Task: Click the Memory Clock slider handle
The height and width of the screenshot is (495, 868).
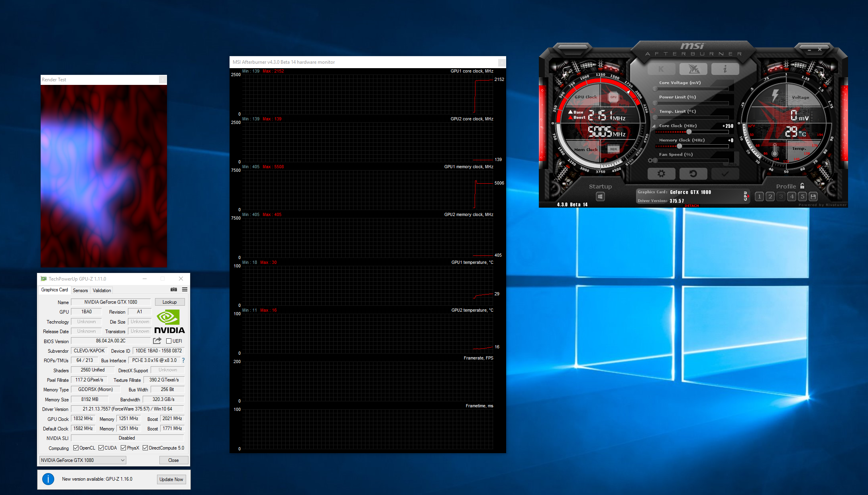Action: click(679, 146)
